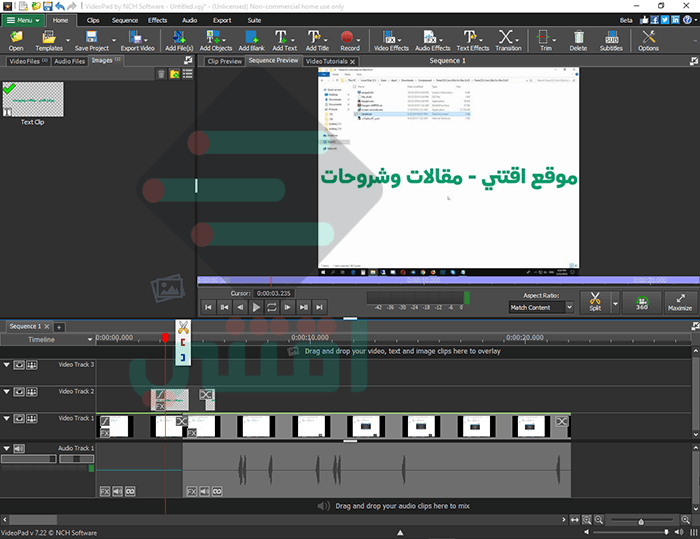Delete the selection with the Delete icon

point(578,41)
